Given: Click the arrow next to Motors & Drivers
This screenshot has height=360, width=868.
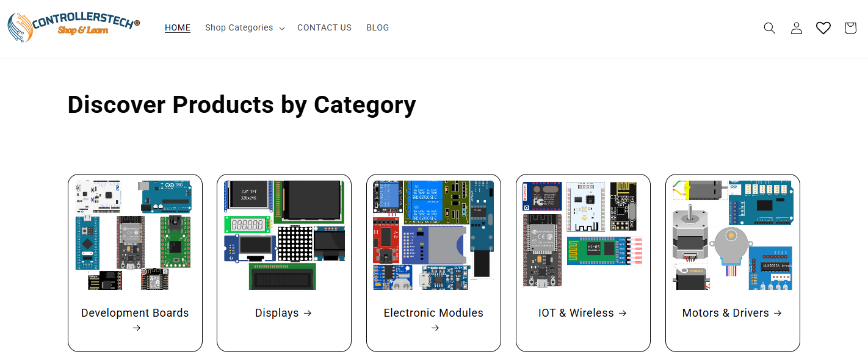Looking at the screenshot, I should pos(778,313).
